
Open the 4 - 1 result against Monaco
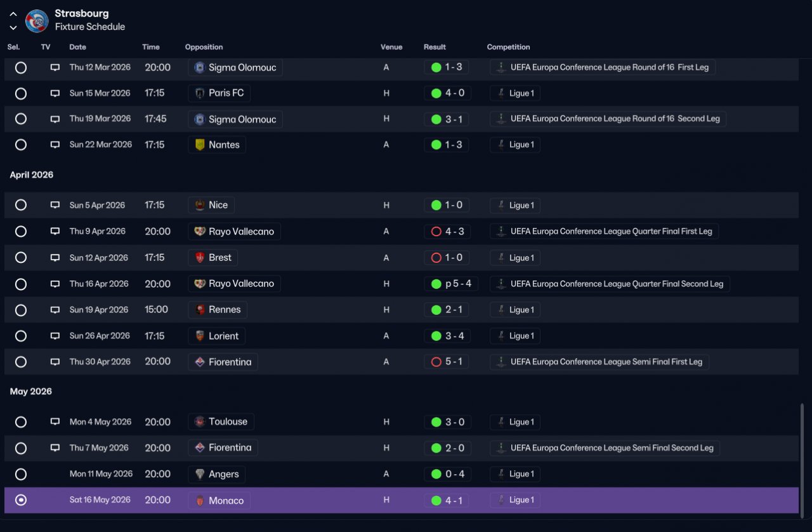click(x=447, y=500)
